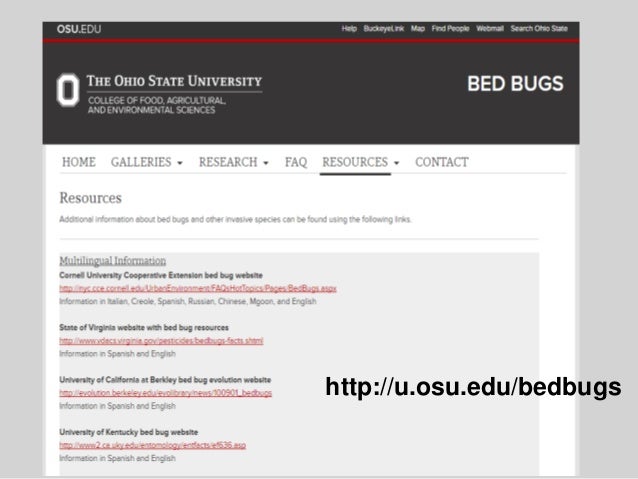Image resolution: width=638 pixels, height=479 pixels.
Task: Click the Find People link
Action: point(450,28)
